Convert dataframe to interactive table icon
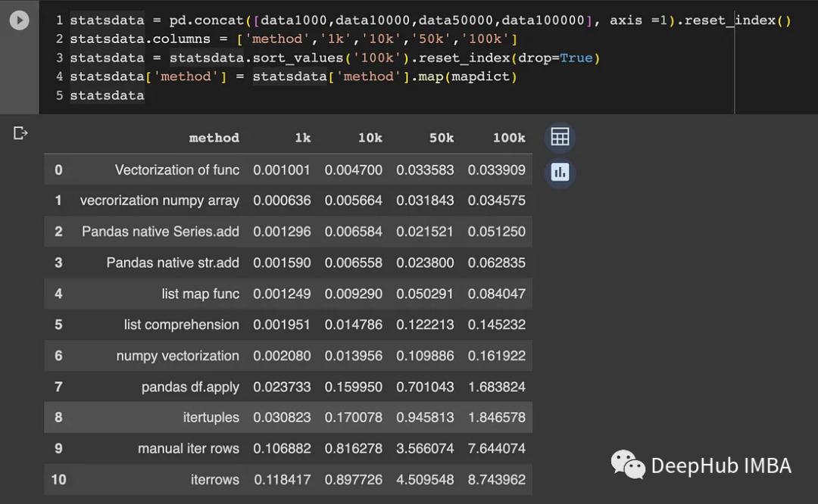818x504 pixels. (x=560, y=137)
